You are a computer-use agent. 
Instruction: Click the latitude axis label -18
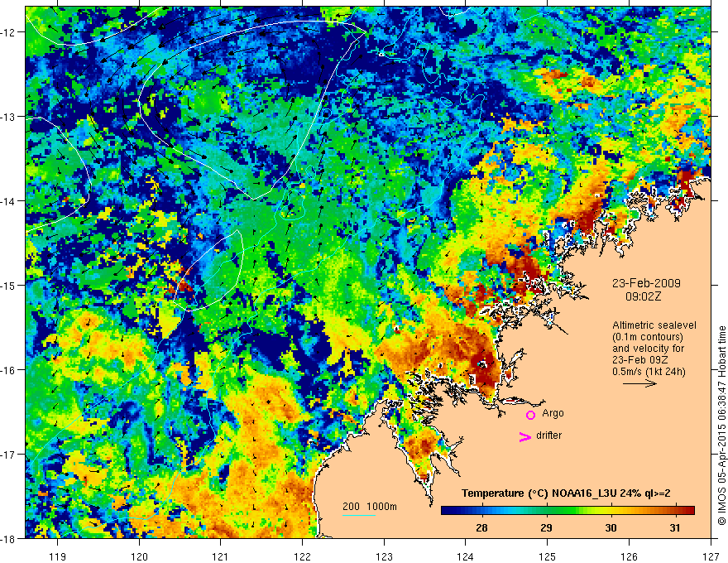[x=8, y=538]
